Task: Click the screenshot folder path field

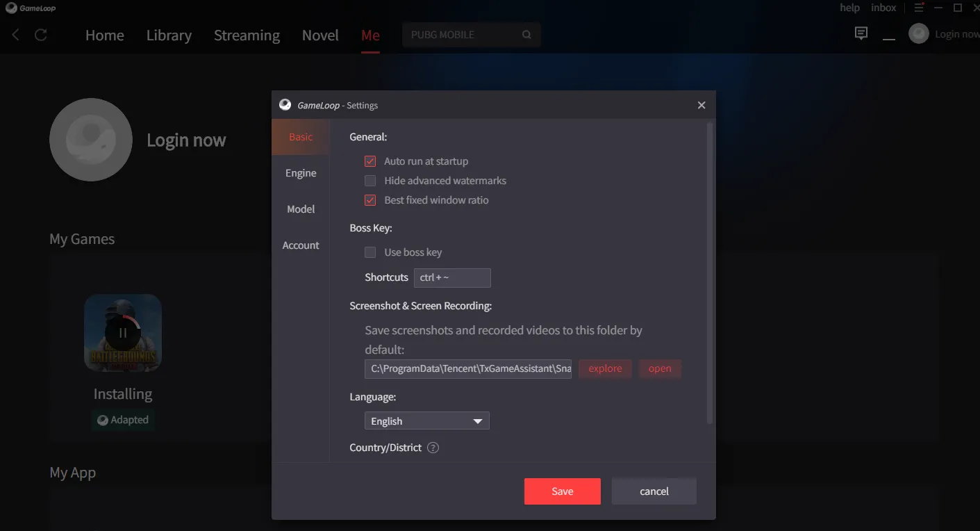Action: click(x=468, y=368)
